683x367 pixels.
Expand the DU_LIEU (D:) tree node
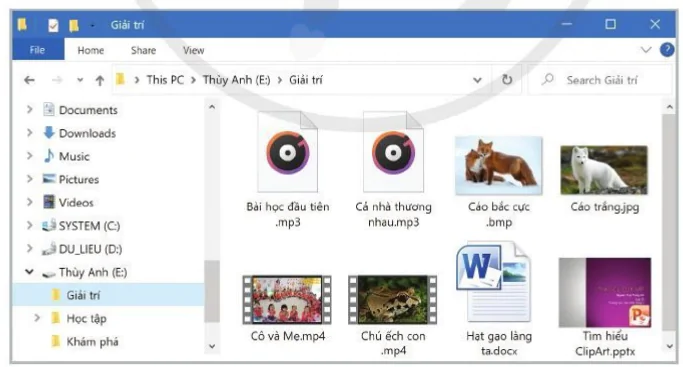(29, 248)
